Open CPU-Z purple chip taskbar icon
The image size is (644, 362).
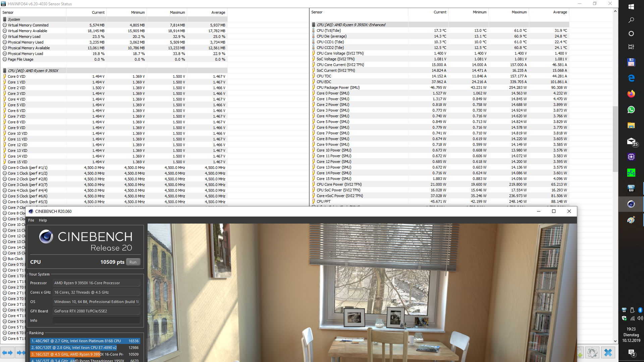(631, 157)
